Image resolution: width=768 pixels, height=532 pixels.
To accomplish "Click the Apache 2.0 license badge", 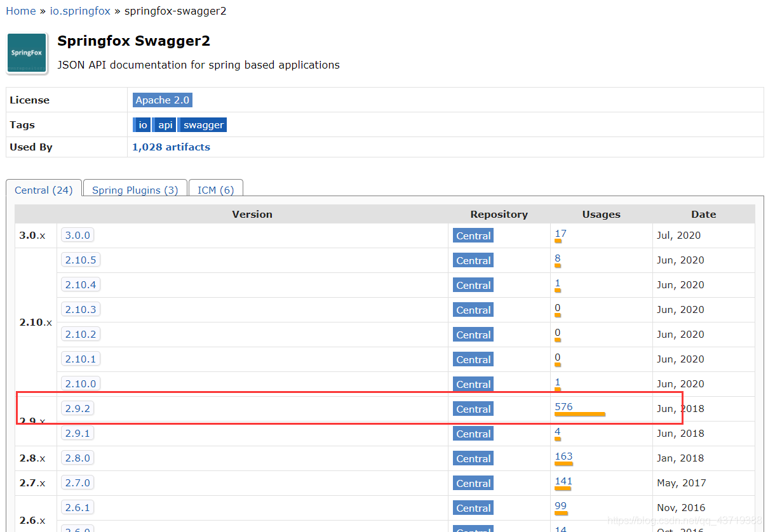I will point(163,100).
